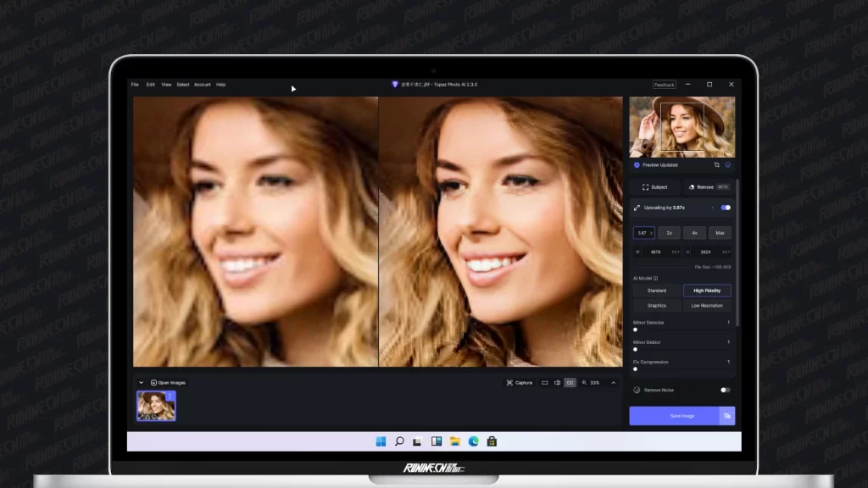Click the AI Model info icon
Image resolution: width=868 pixels, height=488 pixels.
pyautogui.click(x=655, y=278)
